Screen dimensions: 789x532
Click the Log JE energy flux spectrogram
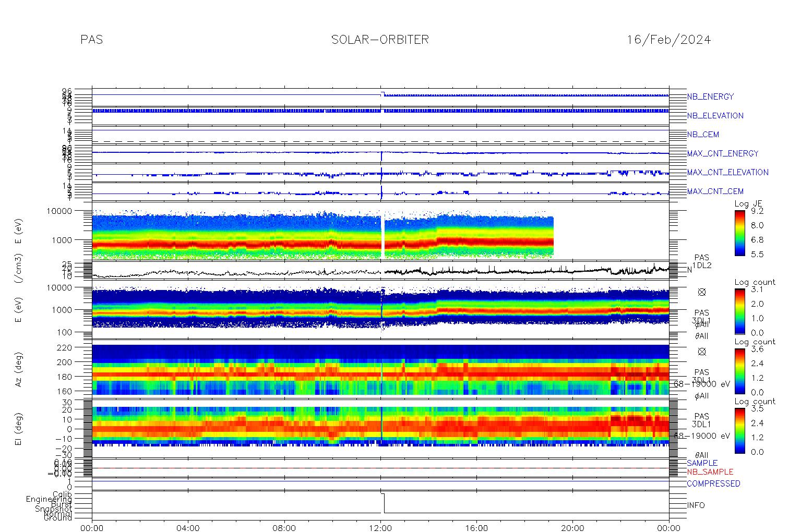point(322,234)
